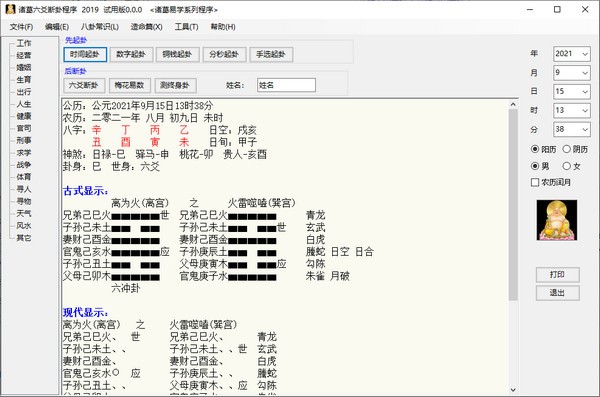
Task: Select 寻物 in the category tree
Action: pos(24,201)
